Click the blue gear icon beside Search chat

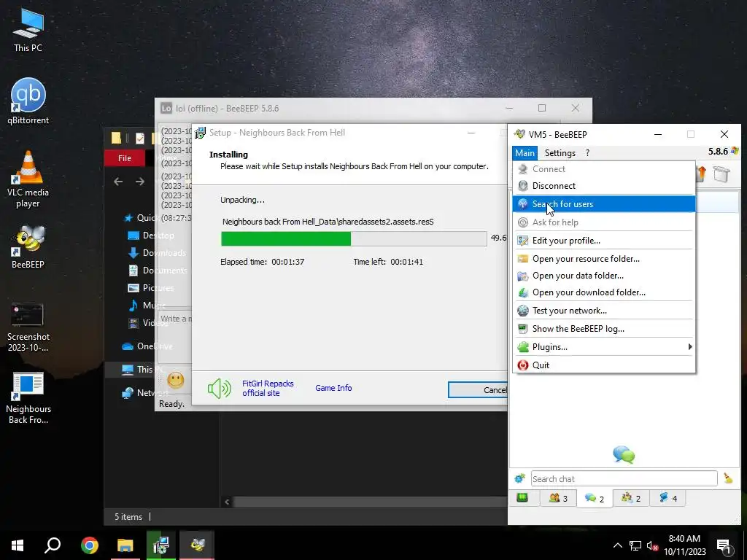click(x=519, y=478)
